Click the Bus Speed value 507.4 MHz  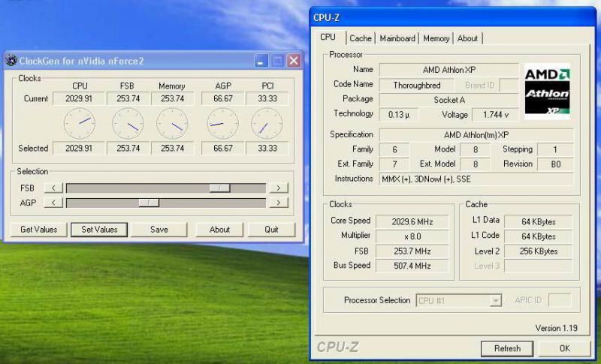pos(412,266)
